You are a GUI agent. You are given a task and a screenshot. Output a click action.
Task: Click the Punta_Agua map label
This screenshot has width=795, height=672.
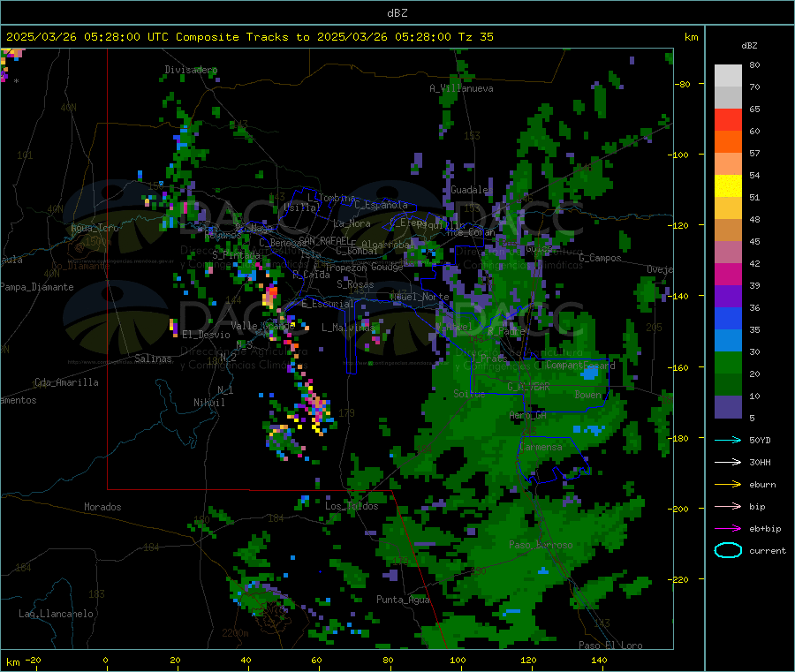click(x=403, y=600)
